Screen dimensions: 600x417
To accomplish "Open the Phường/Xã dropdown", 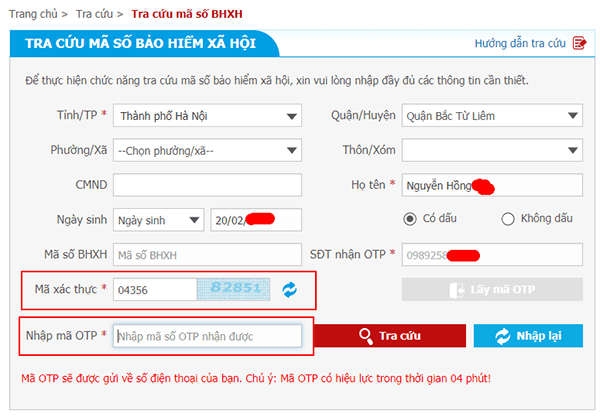I will point(207,151).
